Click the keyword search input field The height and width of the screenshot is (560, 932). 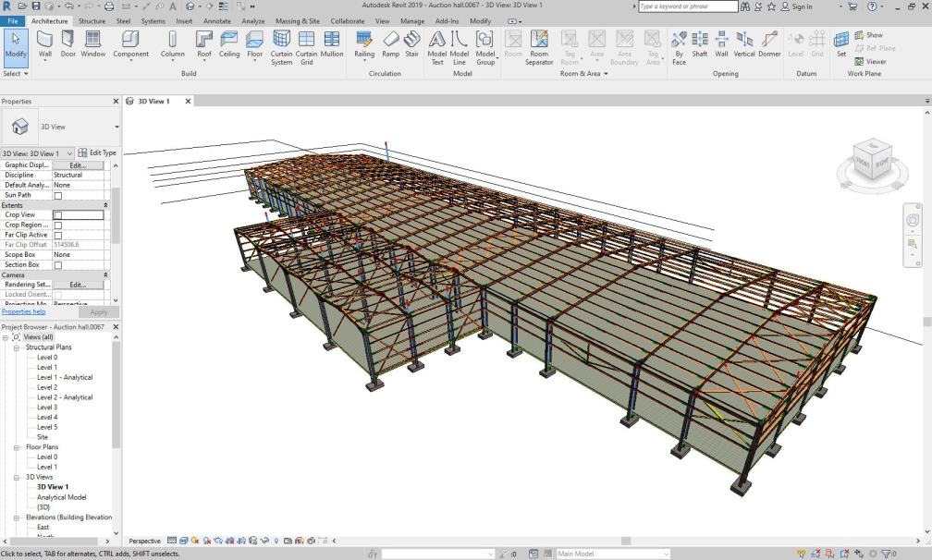coord(688,6)
